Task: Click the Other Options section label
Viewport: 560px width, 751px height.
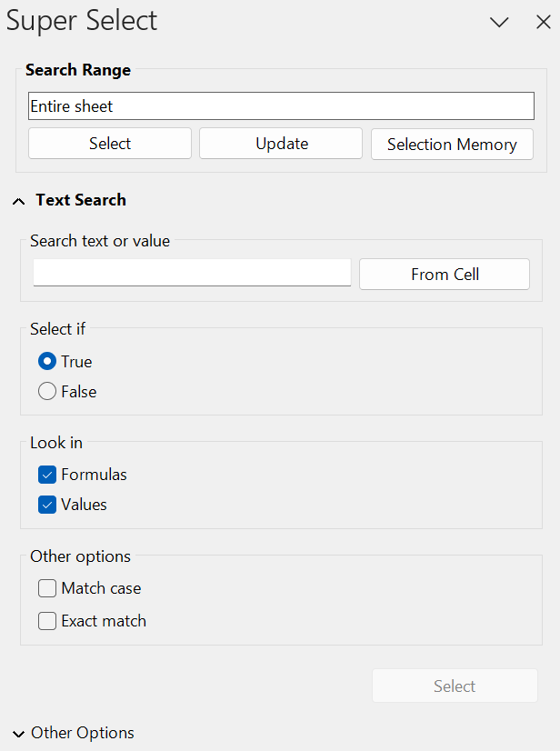Action: 83,733
